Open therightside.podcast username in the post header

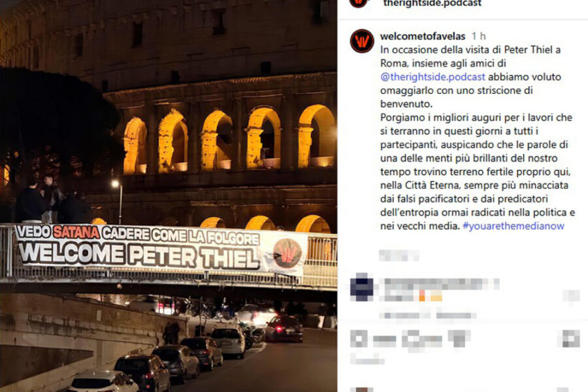[433, 3]
